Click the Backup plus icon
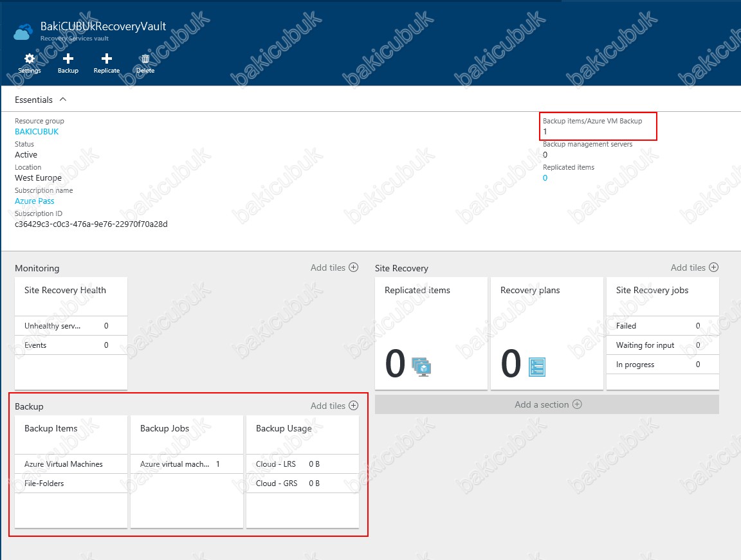Viewport: 741px width, 560px height. tap(68, 59)
